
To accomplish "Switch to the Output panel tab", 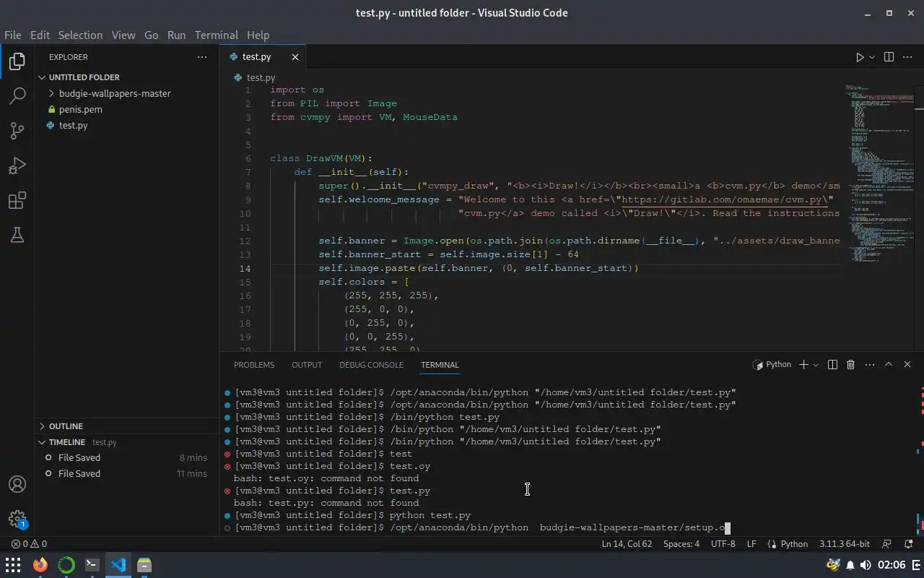I will pos(307,365).
